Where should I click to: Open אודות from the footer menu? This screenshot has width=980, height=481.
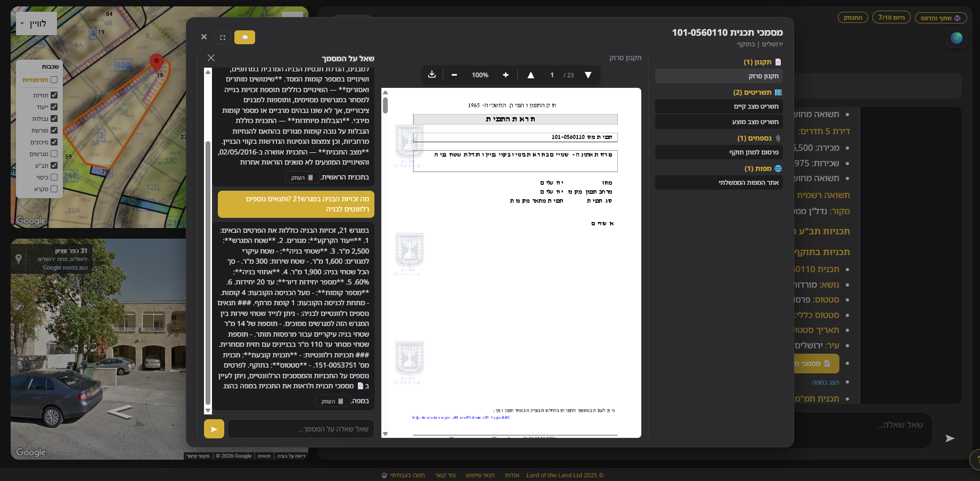tap(512, 475)
